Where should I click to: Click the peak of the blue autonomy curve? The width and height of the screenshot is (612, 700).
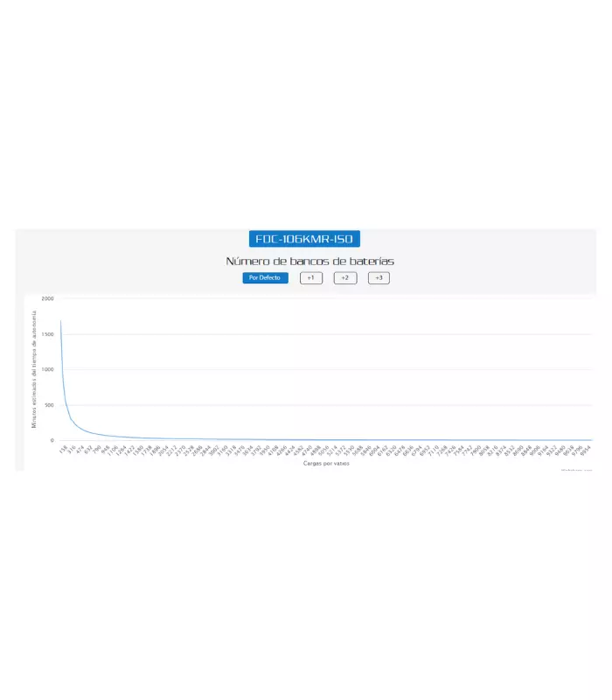(x=60, y=320)
